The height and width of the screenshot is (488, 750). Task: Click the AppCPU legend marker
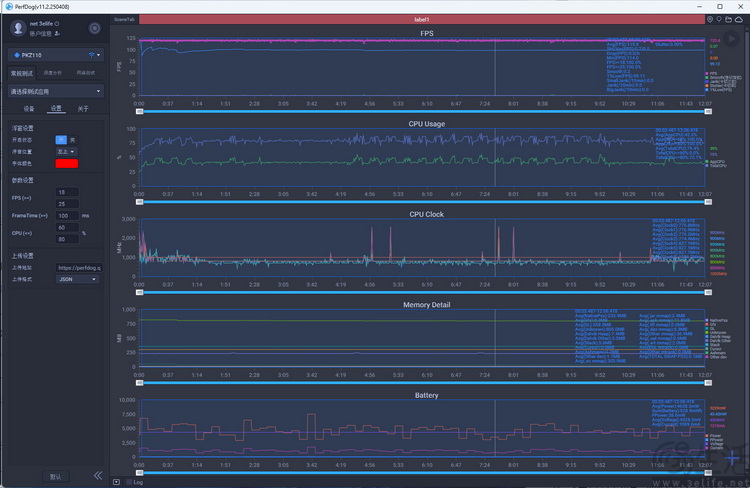point(706,162)
